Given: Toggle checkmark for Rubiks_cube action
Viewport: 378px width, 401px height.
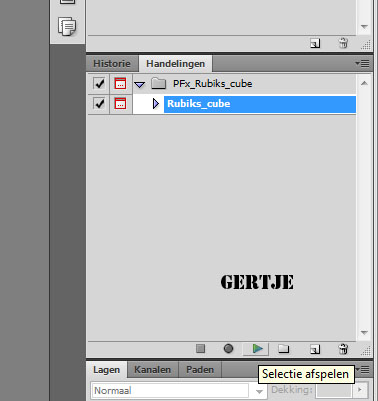Looking at the screenshot, I should (99, 104).
